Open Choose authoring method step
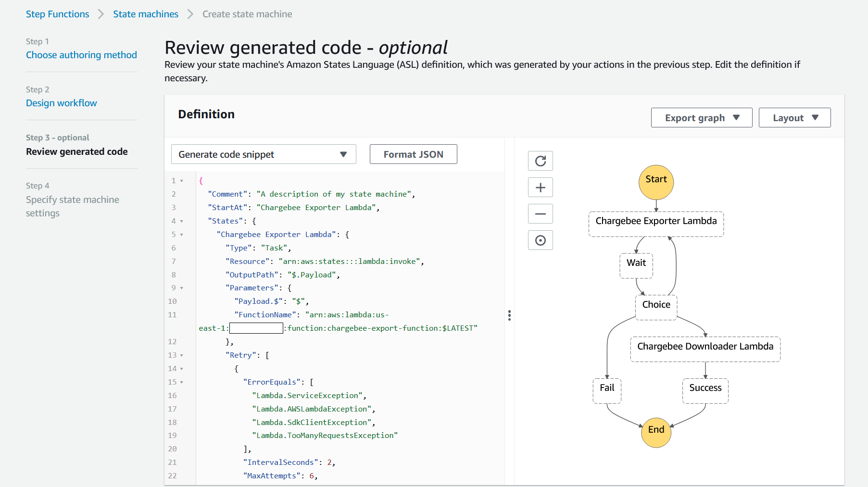This screenshot has width=868, height=487. point(81,55)
